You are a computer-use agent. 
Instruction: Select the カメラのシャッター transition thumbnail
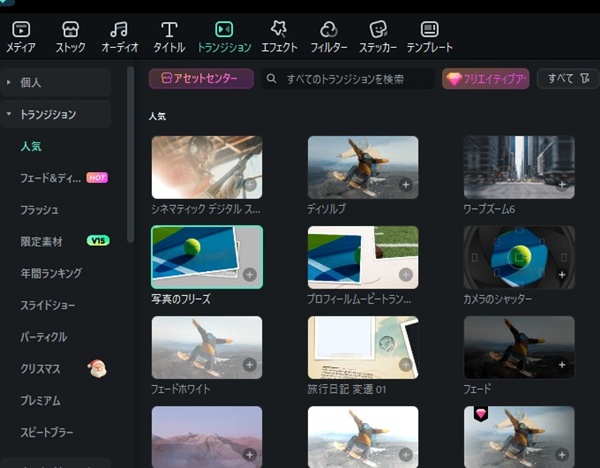(518, 257)
